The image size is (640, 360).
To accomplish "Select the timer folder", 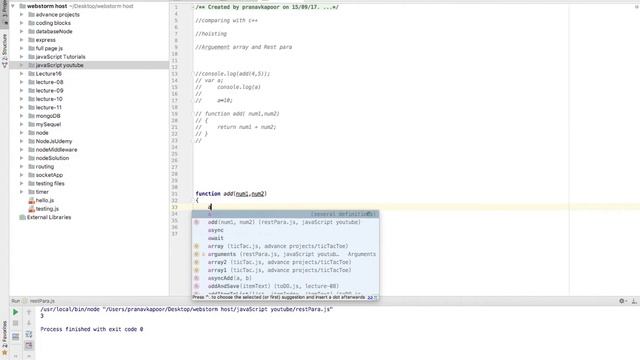I will [x=38, y=192].
